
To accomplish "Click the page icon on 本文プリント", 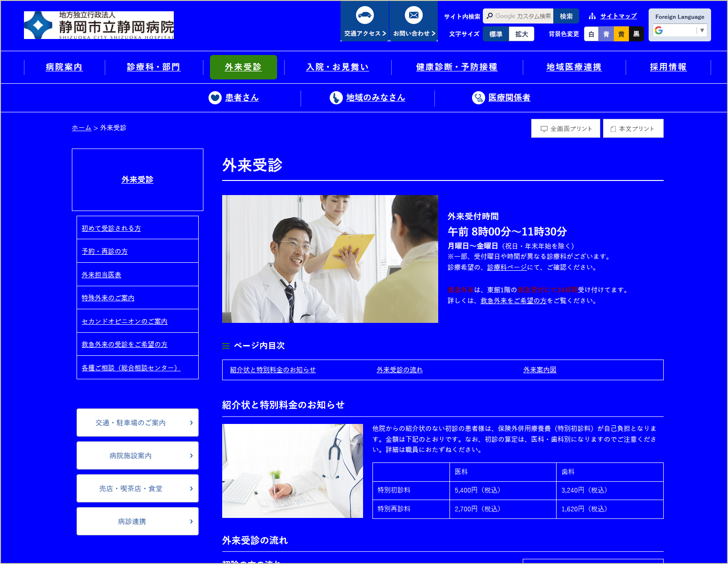I will (x=613, y=129).
